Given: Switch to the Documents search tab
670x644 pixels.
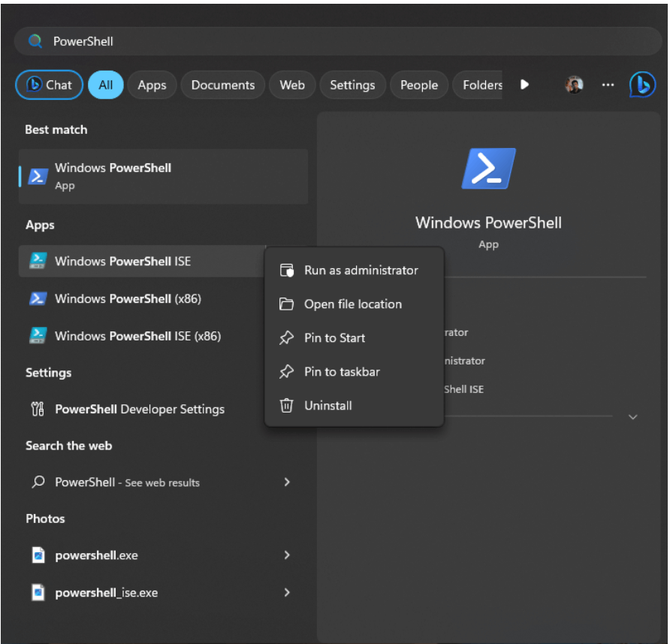Looking at the screenshot, I should tap(222, 84).
